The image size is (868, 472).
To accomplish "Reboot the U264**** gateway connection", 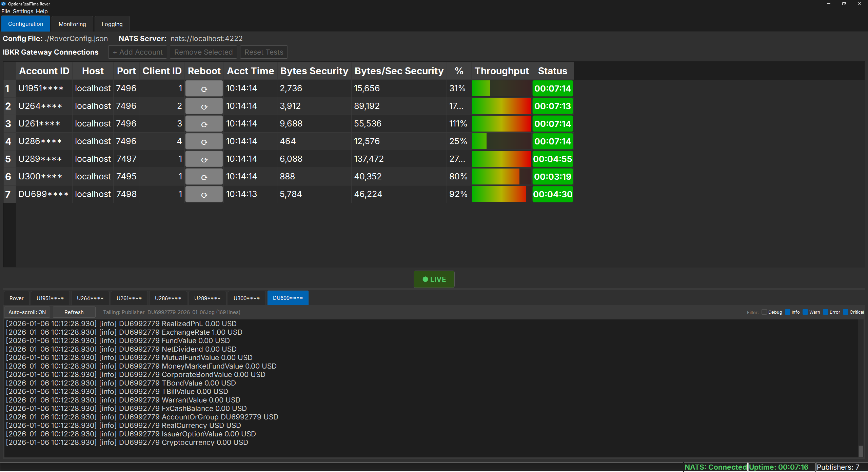I will [x=204, y=106].
